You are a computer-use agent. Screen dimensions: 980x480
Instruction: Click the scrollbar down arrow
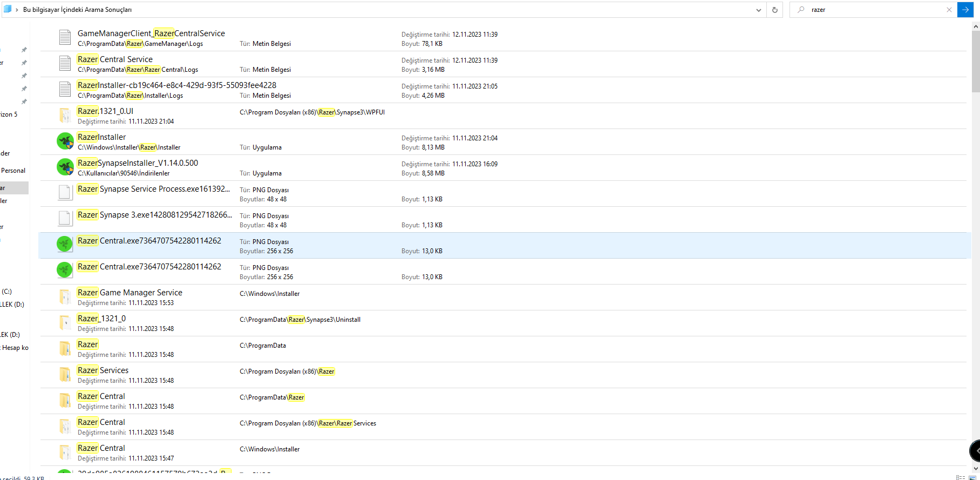(976, 469)
